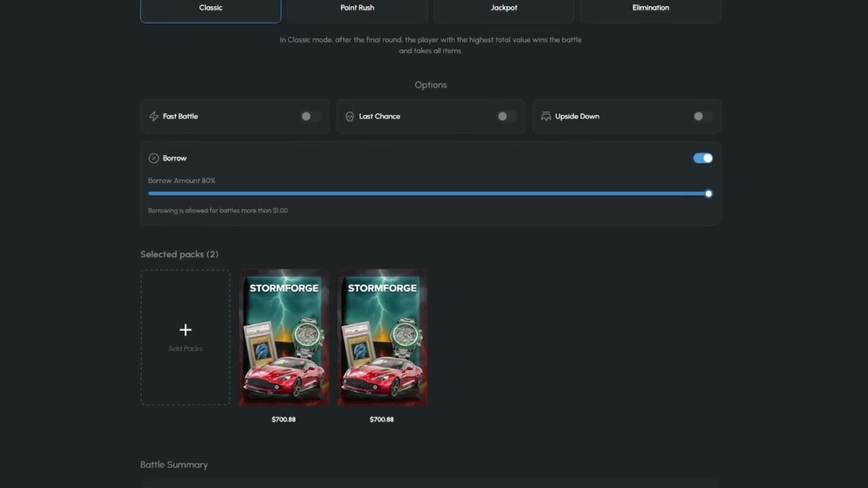
Task: Click the Last Chance skull icon
Action: 350,117
